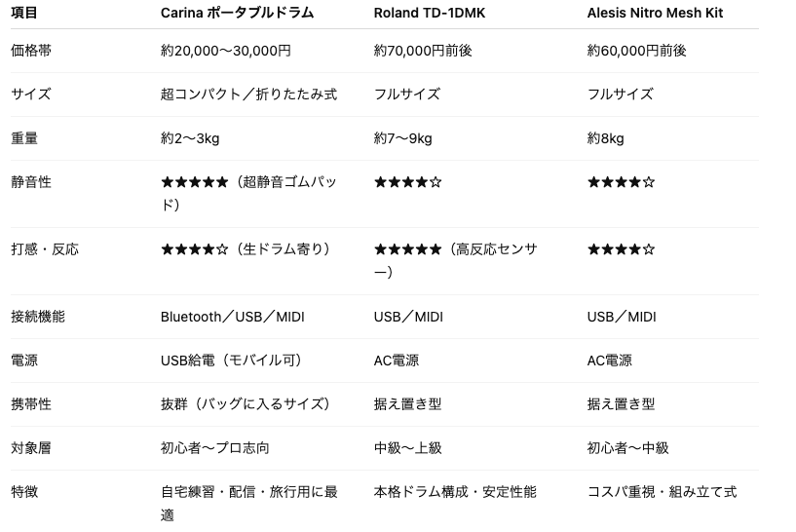Select the 約2〜3kg weight cell
796x532 pixels.
point(190,138)
